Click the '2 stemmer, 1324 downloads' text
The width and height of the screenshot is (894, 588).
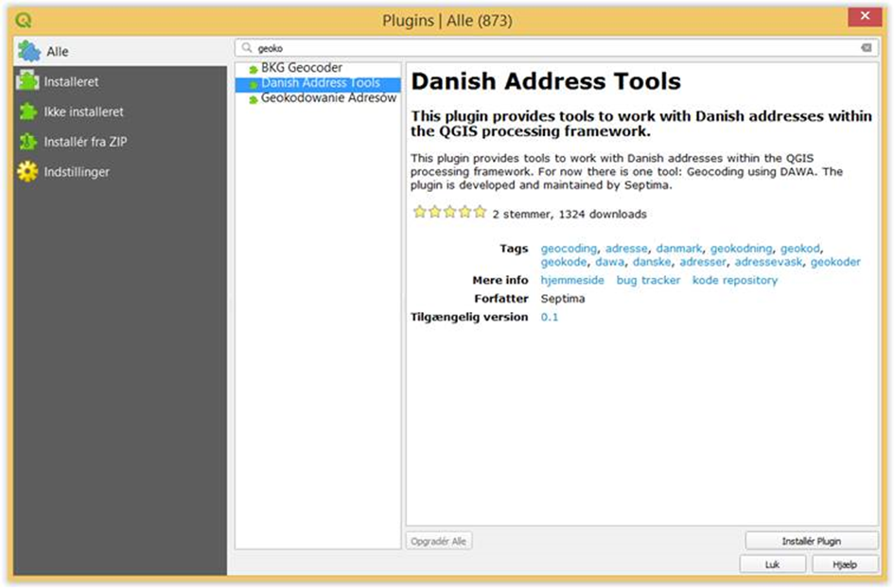click(569, 215)
